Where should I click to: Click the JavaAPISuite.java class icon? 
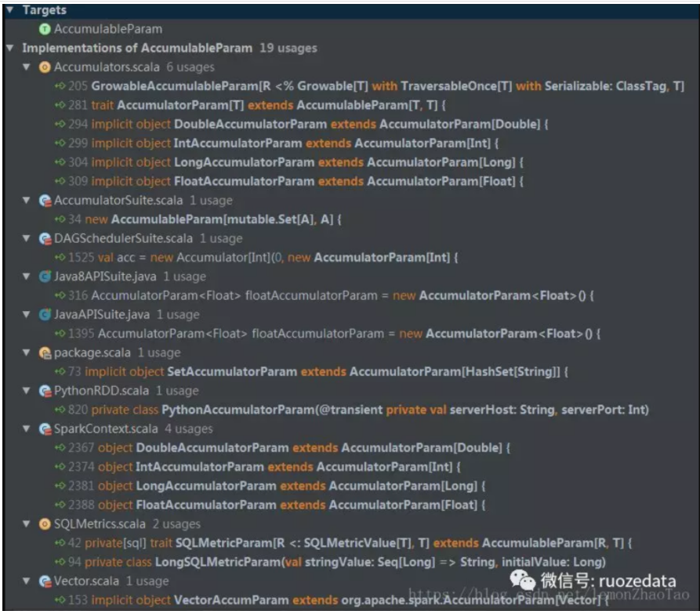[45, 314]
